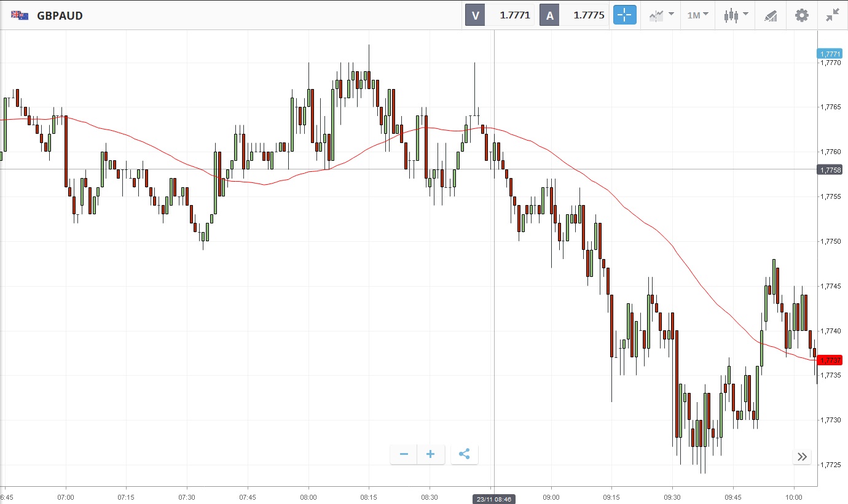The image size is (848, 504).
Task: Click the 1.7758 crosshair price label
Action: [830, 169]
